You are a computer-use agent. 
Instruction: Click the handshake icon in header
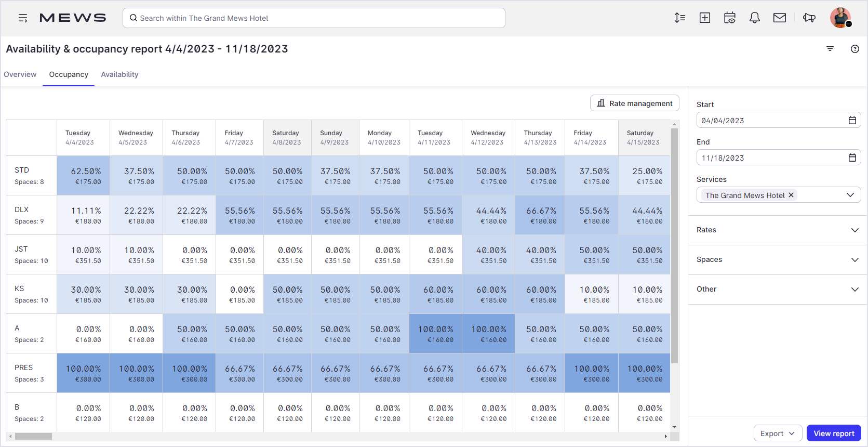pos(809,18)
